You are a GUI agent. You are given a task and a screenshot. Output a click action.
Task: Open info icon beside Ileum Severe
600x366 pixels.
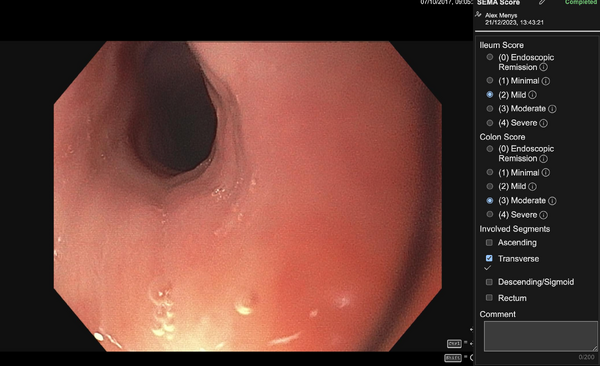543,123
